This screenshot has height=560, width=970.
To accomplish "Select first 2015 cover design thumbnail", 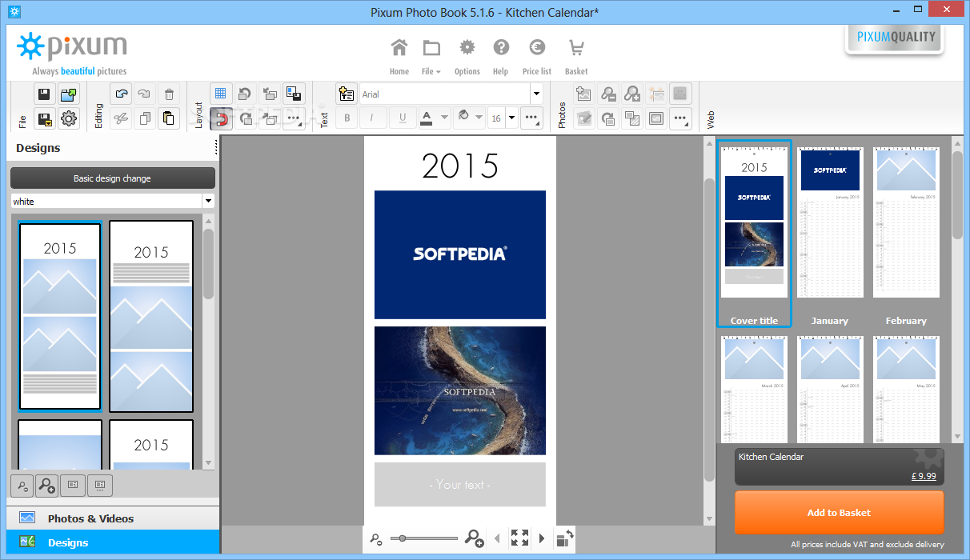I will [x=60, y=317].
